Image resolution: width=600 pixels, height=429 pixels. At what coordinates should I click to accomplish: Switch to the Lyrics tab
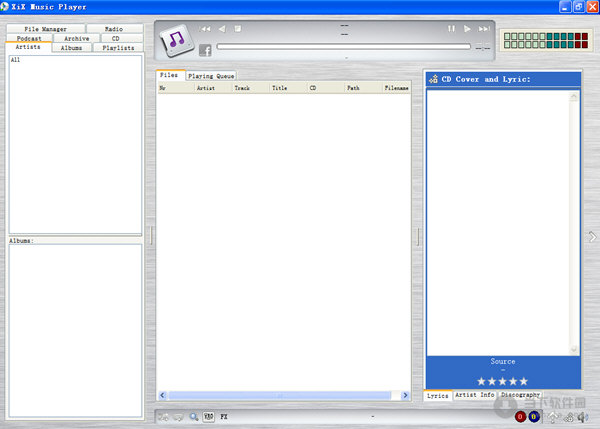click(438, 396)
